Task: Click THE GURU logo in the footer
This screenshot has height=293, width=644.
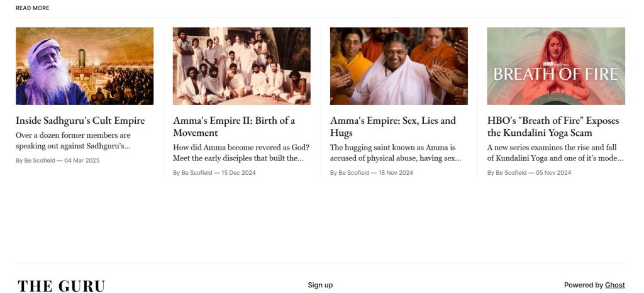Action: 61,286
